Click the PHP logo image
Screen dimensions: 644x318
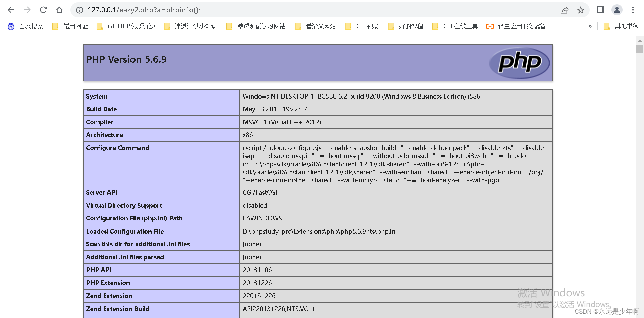[x=519, y=63]
